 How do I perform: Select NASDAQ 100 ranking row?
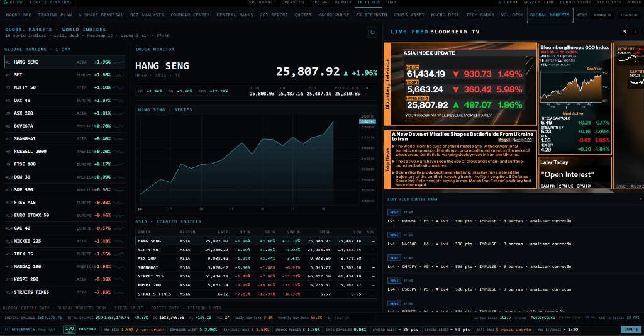click(x=64, y=266)
